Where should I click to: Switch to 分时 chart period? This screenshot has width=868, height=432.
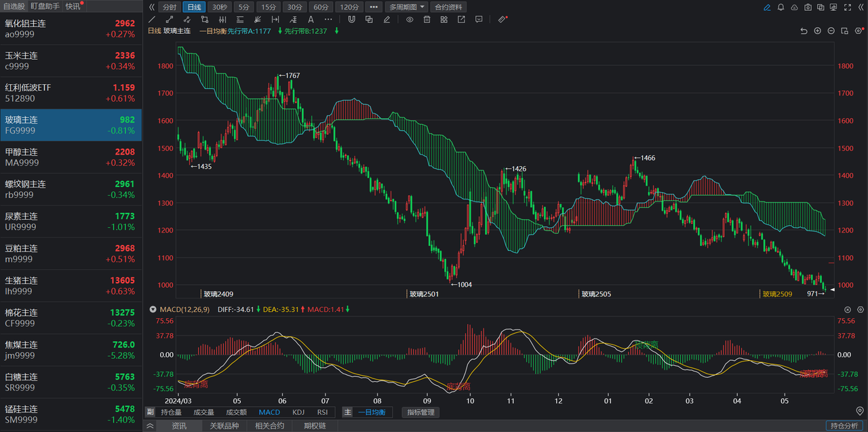click(x=170, y=7)
